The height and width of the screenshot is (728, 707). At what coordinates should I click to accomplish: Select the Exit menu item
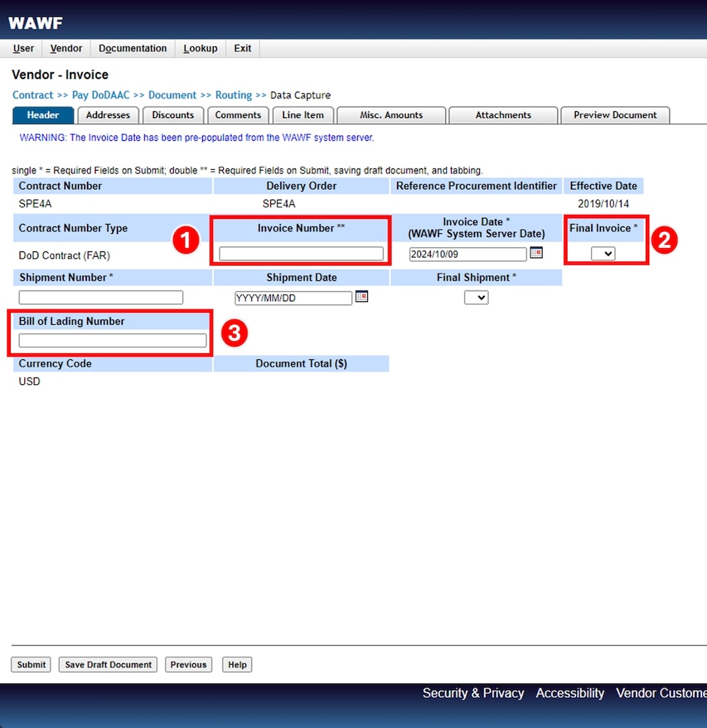pos(243,49)
